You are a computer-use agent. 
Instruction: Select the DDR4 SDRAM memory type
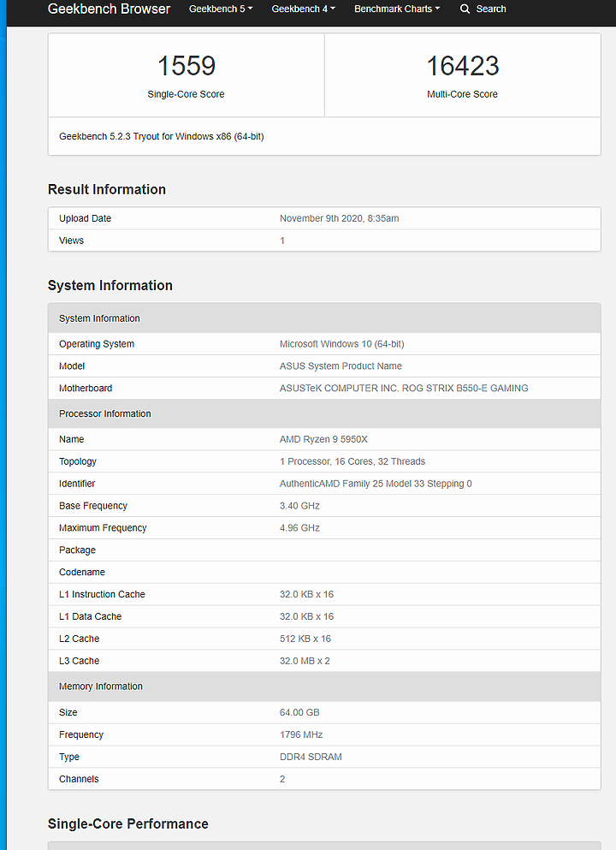pyautogui.click(x=311, y=758)
